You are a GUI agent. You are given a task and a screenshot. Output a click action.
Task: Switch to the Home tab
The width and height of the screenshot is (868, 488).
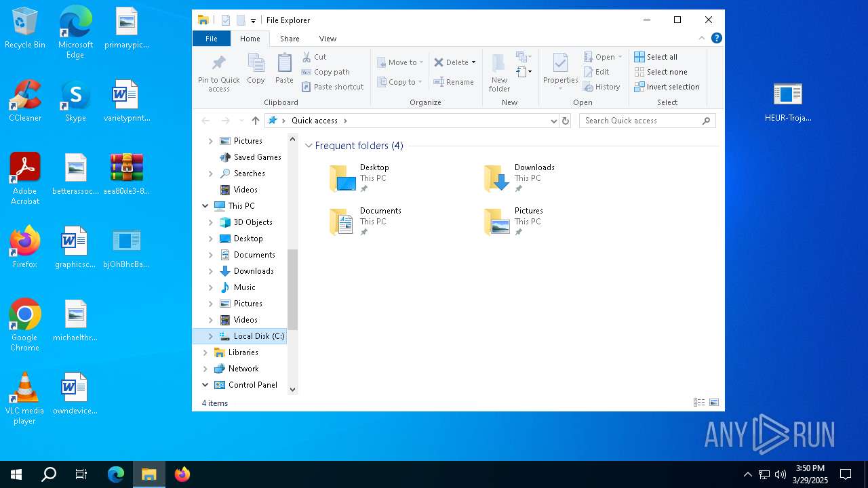[250, 39]
